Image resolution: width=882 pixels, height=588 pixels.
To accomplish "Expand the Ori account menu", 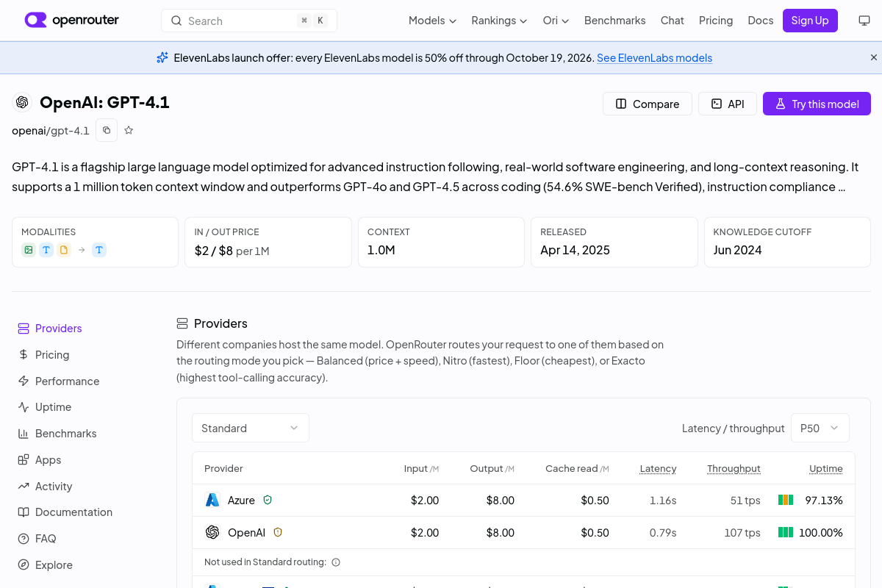I will point(556,21).
